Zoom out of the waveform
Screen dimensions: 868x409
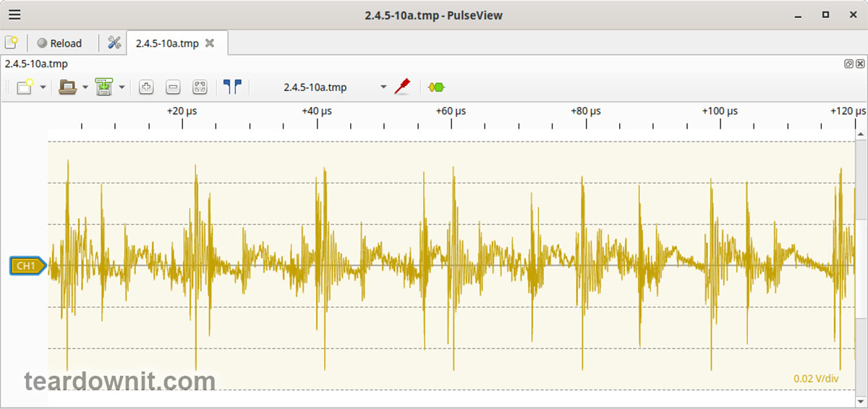tap(173, 87)
